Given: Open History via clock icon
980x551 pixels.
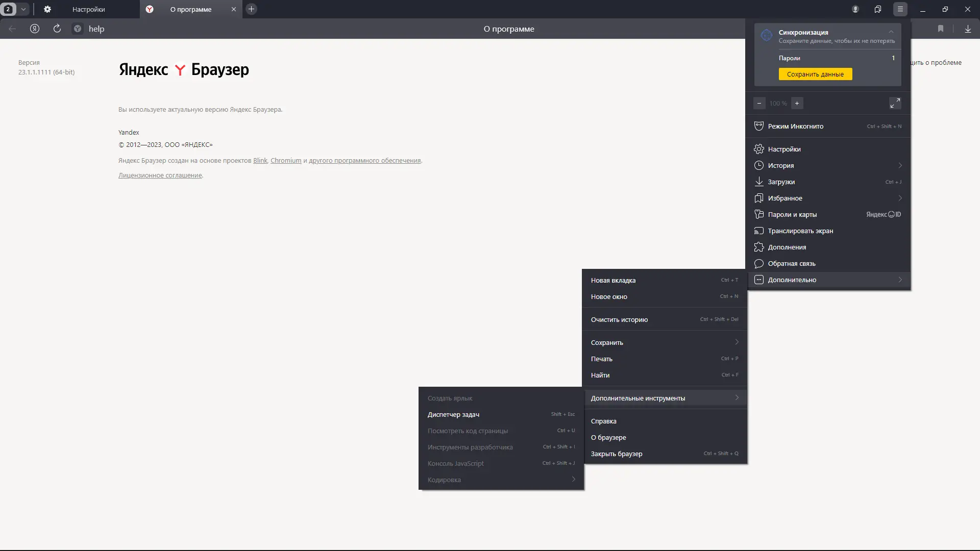Looking at the screenshot, I should (x=759, y=165).
